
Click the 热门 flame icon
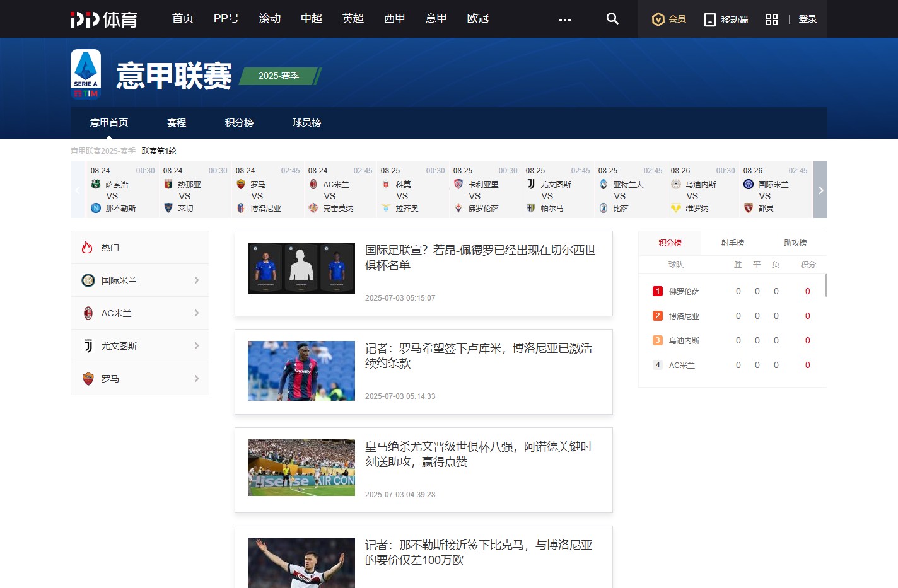88,248
